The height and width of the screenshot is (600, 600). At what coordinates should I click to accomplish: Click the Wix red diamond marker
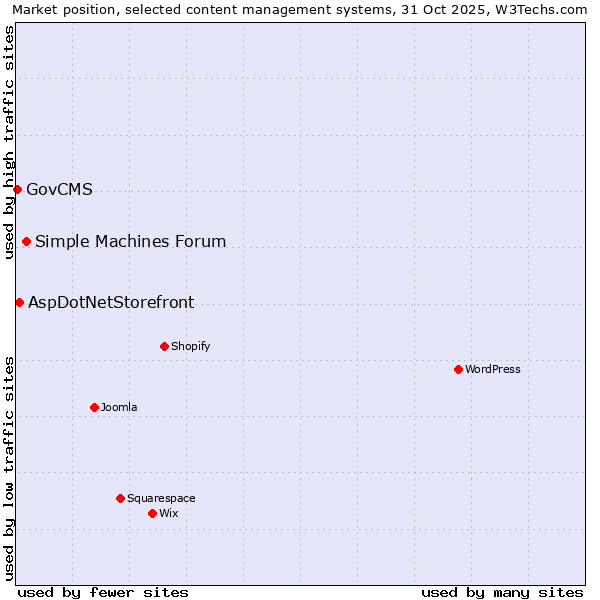click(152, 513)
